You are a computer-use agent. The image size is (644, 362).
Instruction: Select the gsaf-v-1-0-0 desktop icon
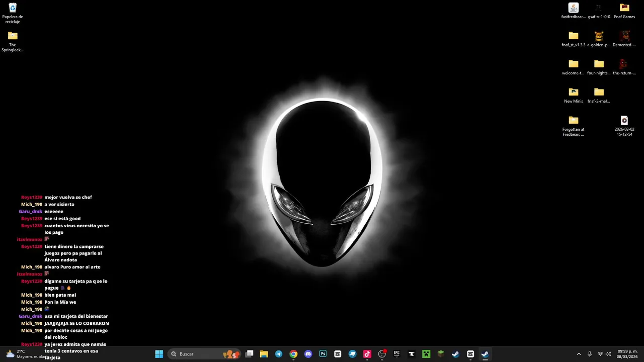[x=599, y=11]
